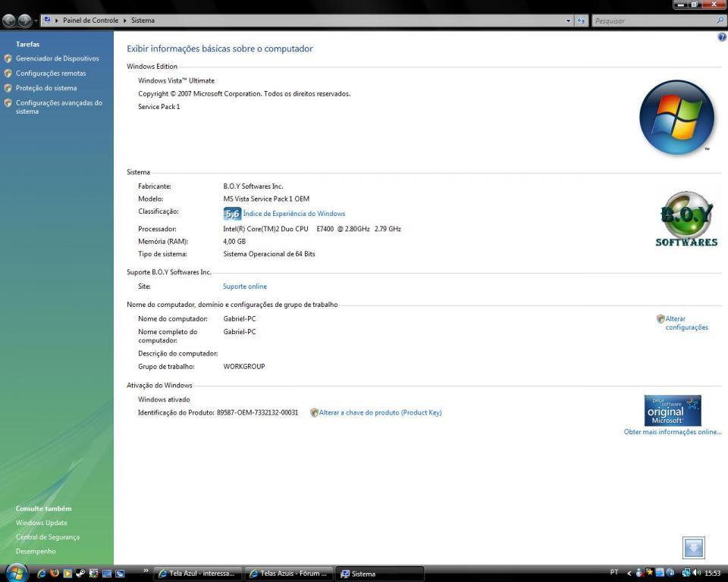Open Configurações remotas from the sidebar
The height and width of the screenshot is (582, 728).
click(51, 74)
